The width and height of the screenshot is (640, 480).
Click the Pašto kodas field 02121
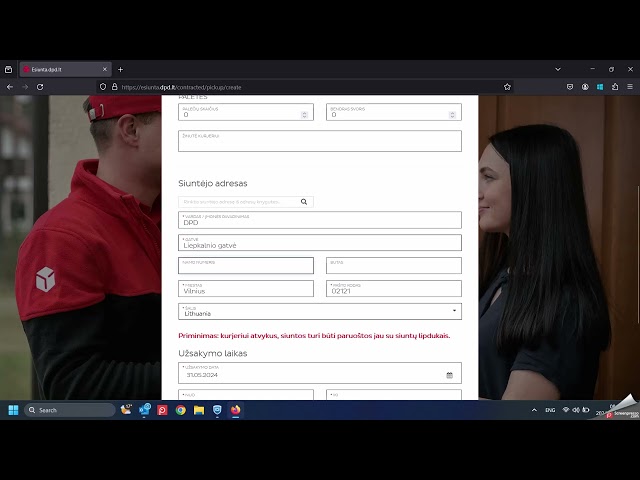(x=394, y=289)
